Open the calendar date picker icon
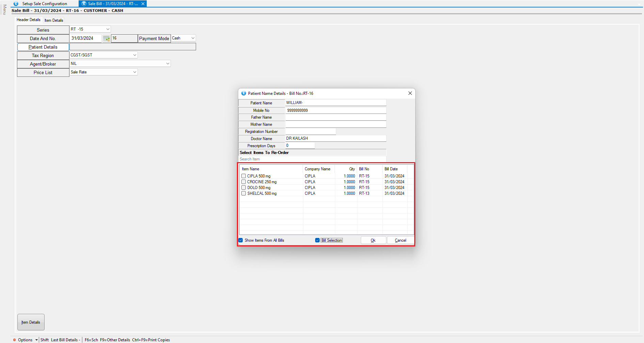 [106, 38]
